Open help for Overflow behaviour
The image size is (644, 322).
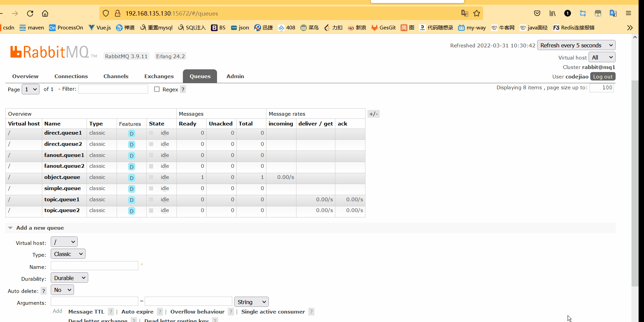[x=231, y=312]
